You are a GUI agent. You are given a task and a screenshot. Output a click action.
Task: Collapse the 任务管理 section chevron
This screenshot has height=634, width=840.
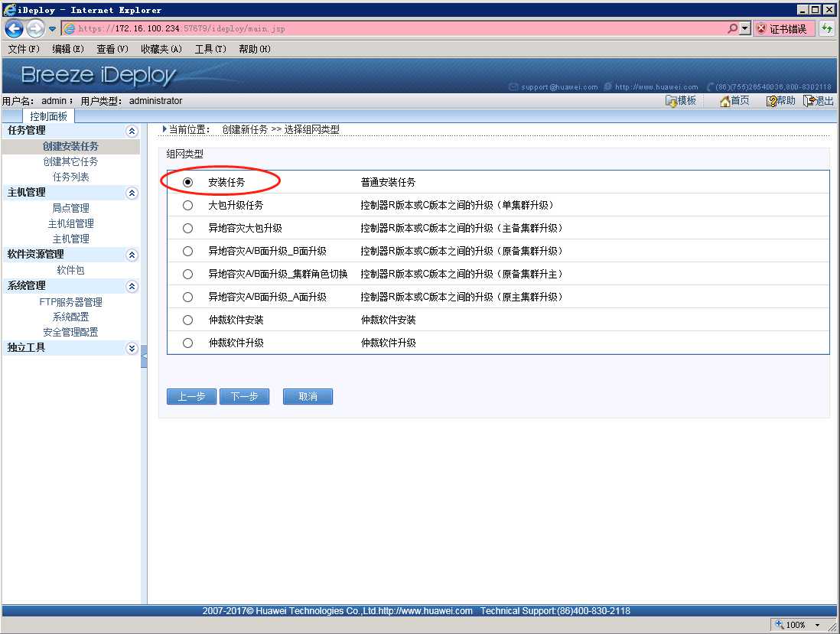pos(132,131)
